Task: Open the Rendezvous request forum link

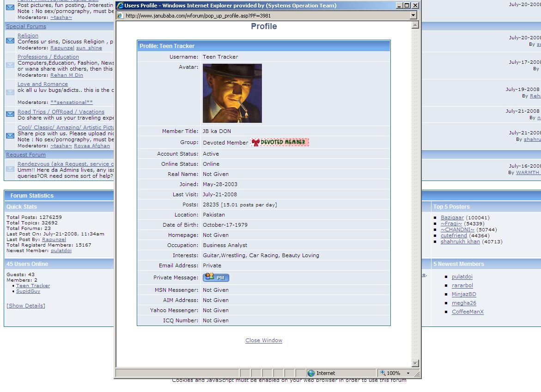Action: pos(66,164)
